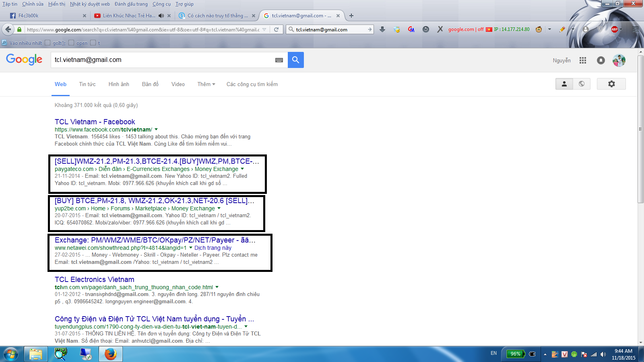Screen dimensions: 644x362
Task: Click the Firefox taskbar icon
Action: click(111, 354)
